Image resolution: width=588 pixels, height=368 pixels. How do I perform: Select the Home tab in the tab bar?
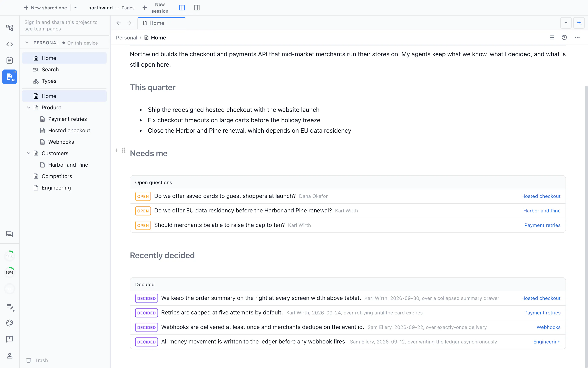click(161, 23)
